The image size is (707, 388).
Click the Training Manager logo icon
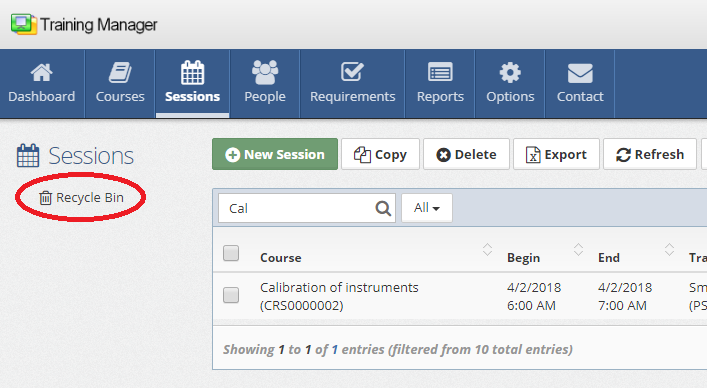point(24,24)
